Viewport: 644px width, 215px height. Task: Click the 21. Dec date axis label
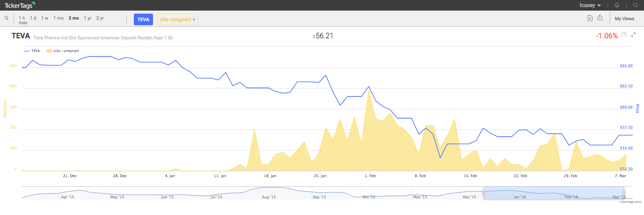(x=70, y=176)
